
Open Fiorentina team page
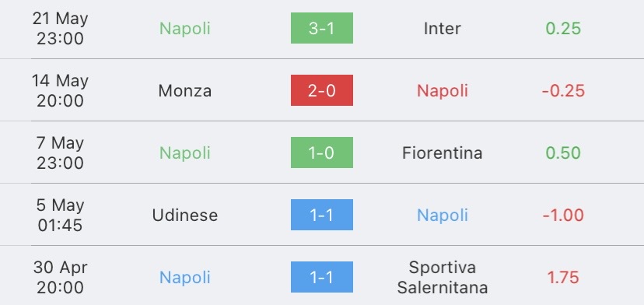click(442, 153)
